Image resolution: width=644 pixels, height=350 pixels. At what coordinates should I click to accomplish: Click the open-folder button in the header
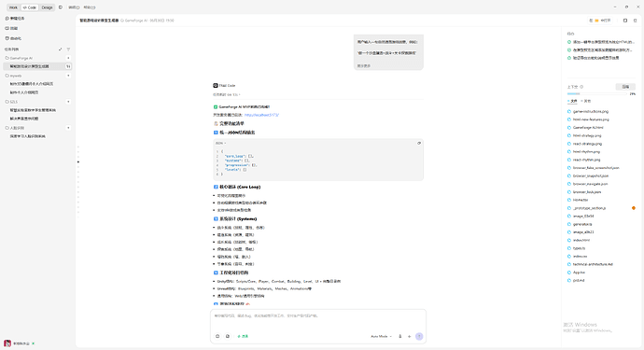(600, 21)
